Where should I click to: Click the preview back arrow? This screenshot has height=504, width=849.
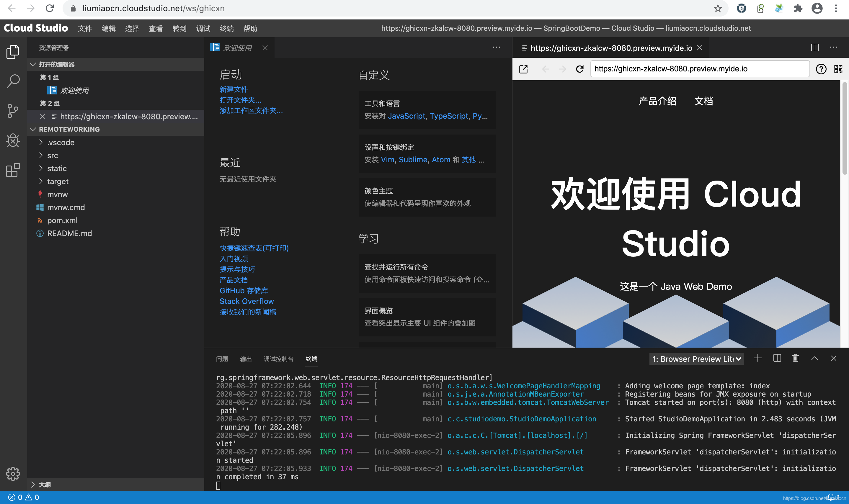click(x=545, y=69)
